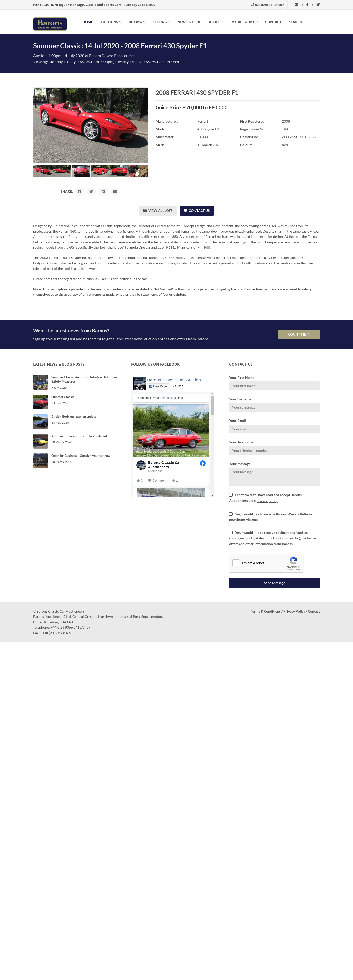353x980 pixels.
Task: Click E-Type Jaguar image in Facebook post
Action: (171, 431)
